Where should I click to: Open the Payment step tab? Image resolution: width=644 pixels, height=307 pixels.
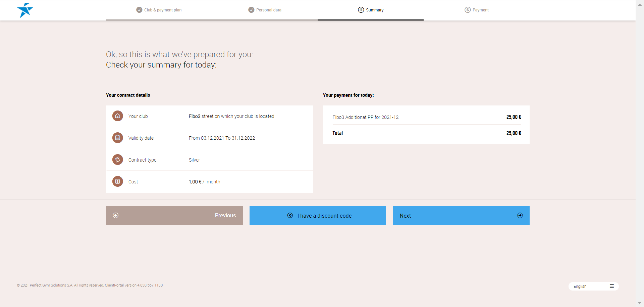477,10
